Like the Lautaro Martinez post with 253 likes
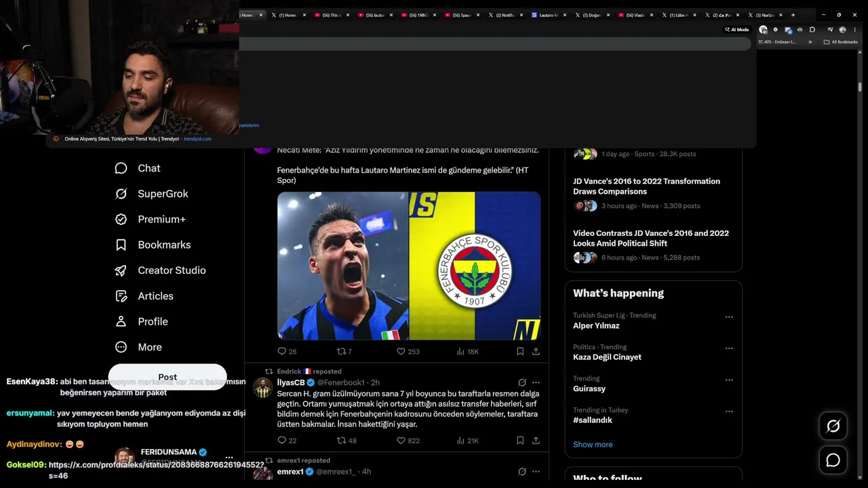Screen dimensions: 868x488 pos(408,351)
